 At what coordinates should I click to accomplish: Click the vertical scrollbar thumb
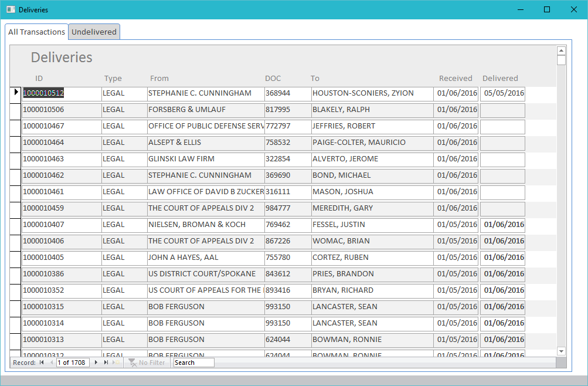561,60
